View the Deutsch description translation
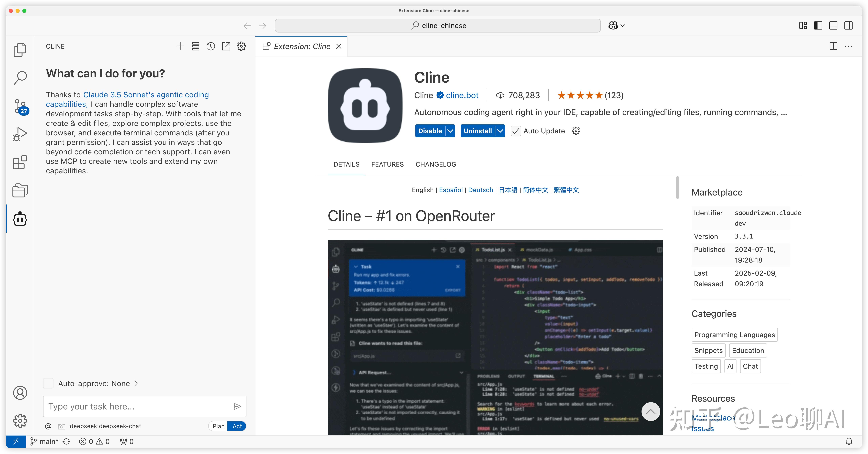868x454 pixels. 480,190
